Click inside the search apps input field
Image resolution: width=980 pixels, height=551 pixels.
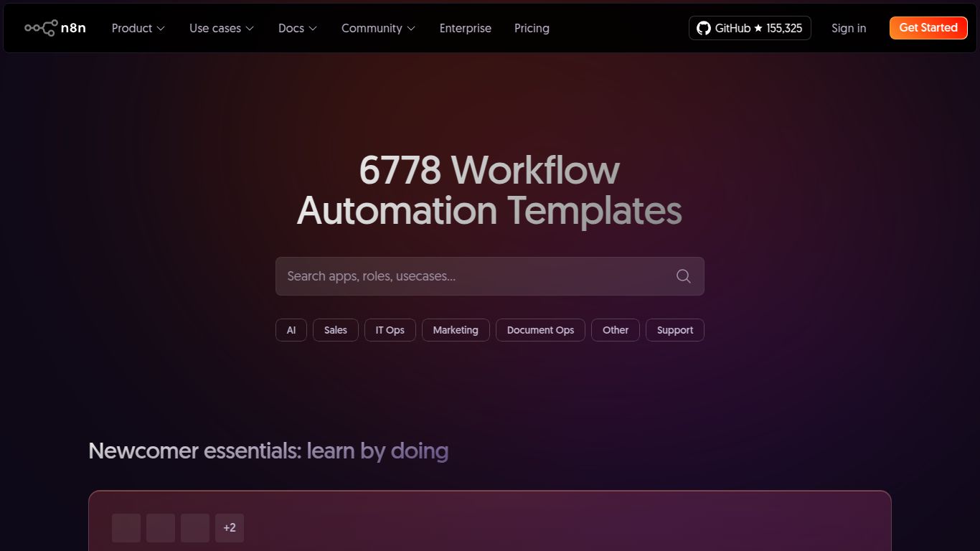click(x=466, y=275)
